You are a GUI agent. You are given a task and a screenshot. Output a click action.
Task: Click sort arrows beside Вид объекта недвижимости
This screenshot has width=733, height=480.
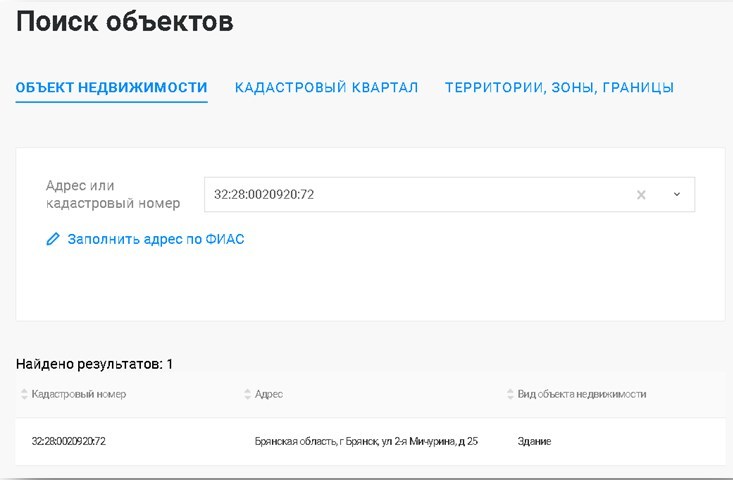[x=510, y=395]
